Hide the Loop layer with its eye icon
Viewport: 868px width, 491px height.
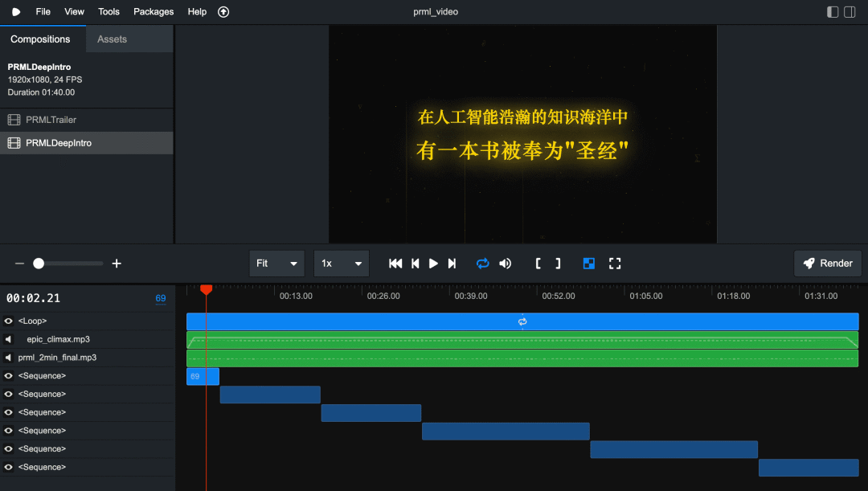[7, 320]
